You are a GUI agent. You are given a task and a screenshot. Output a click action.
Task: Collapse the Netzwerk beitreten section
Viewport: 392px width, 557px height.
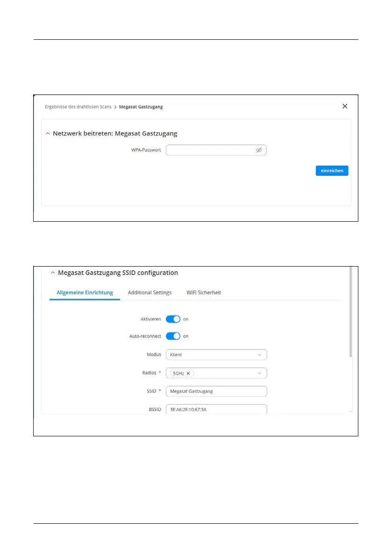(x=48, y=134)
